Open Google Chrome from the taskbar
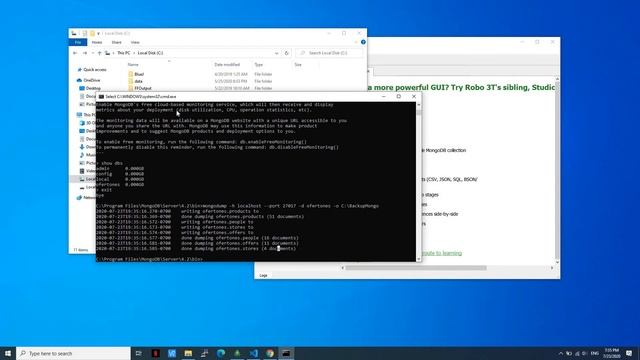 click(x=270, y=353)
